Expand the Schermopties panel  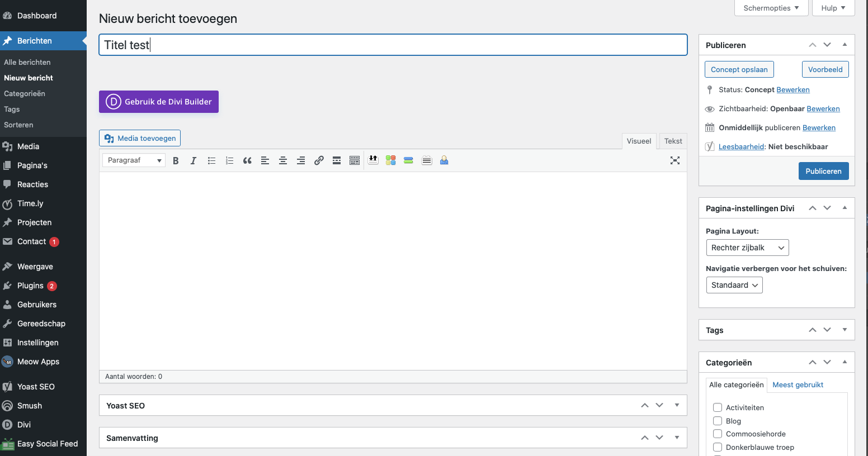771,8
